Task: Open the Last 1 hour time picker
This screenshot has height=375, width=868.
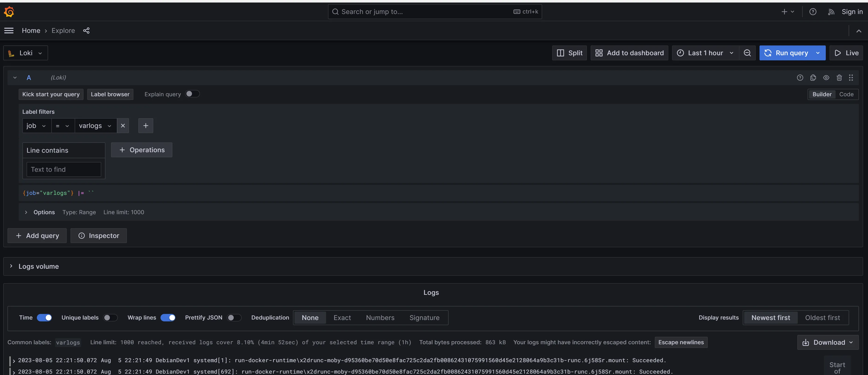Action: [705, 53]
